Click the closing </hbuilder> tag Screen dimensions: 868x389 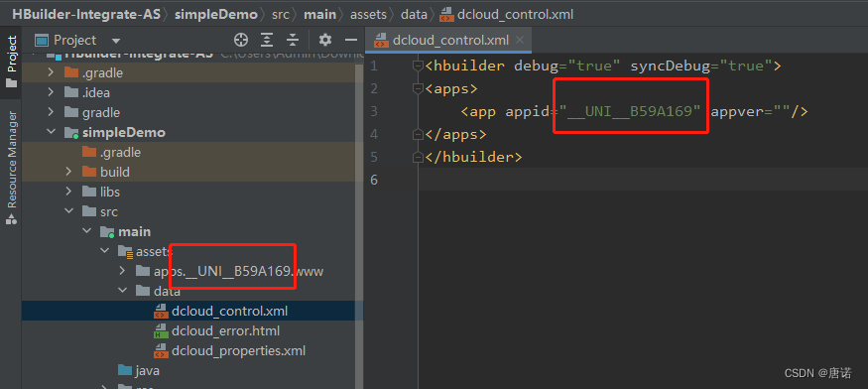point(473,157)
